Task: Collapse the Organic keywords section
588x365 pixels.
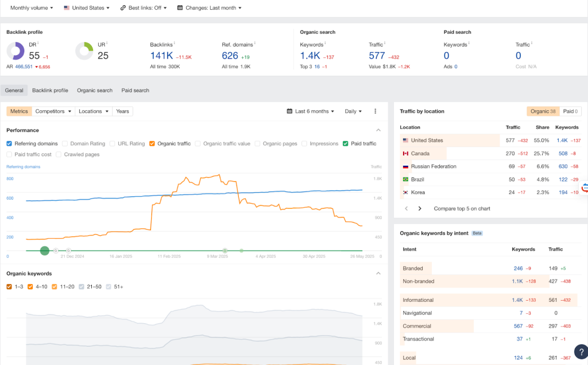Action: [x=378, y=274]
